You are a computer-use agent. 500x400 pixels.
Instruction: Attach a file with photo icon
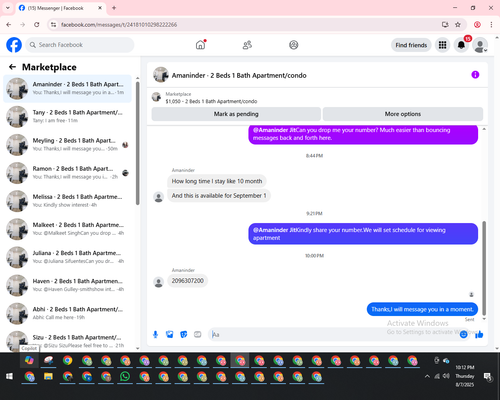170,334
